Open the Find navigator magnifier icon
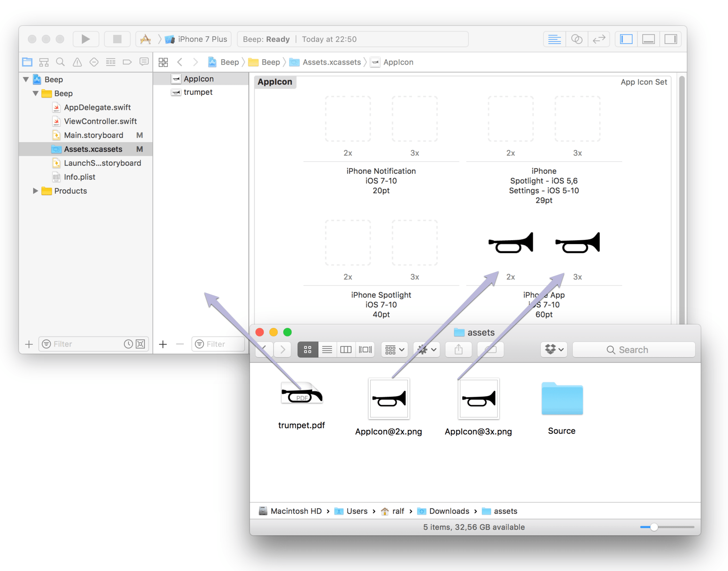The height and width of the screenshot is (571, 728). [60, 62]
